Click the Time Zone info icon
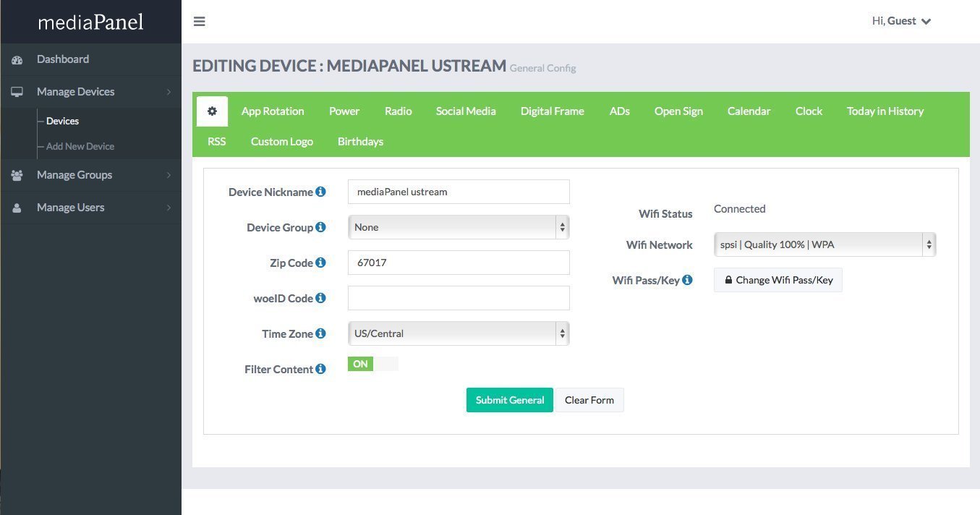980x515 pixels. (x=320, y=333)
